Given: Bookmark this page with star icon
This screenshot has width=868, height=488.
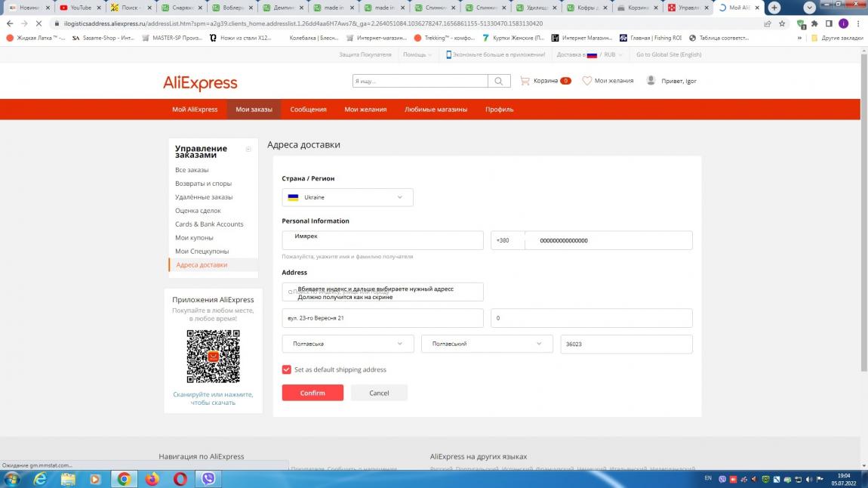Looking at the screenshot, I should (x=782, y=23).
